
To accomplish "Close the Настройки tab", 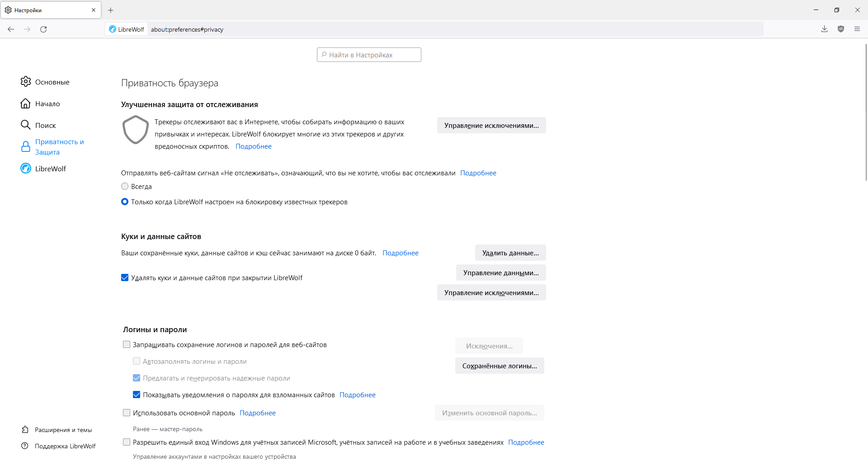I will click(x=94, y=10).
